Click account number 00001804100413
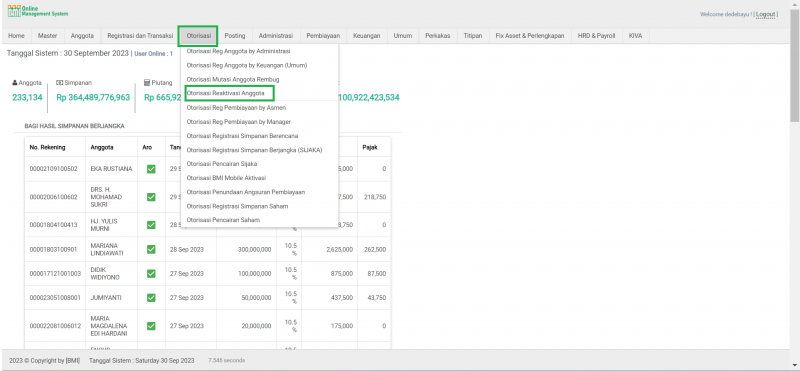Viewport: 800px width, 371px height. coord(54,225)
